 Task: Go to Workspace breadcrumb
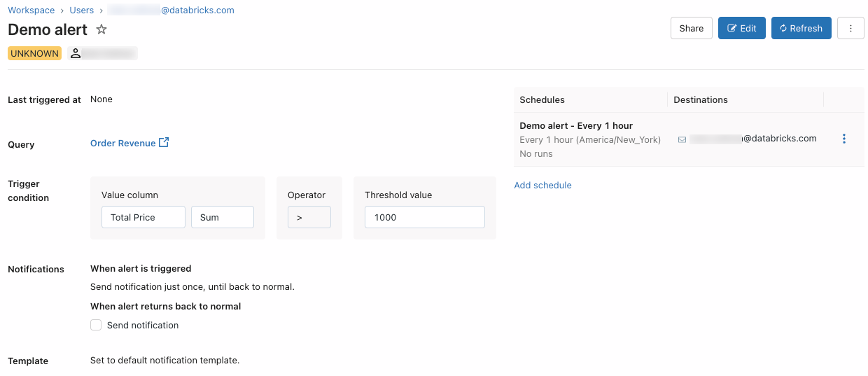[x=31, y=11]
